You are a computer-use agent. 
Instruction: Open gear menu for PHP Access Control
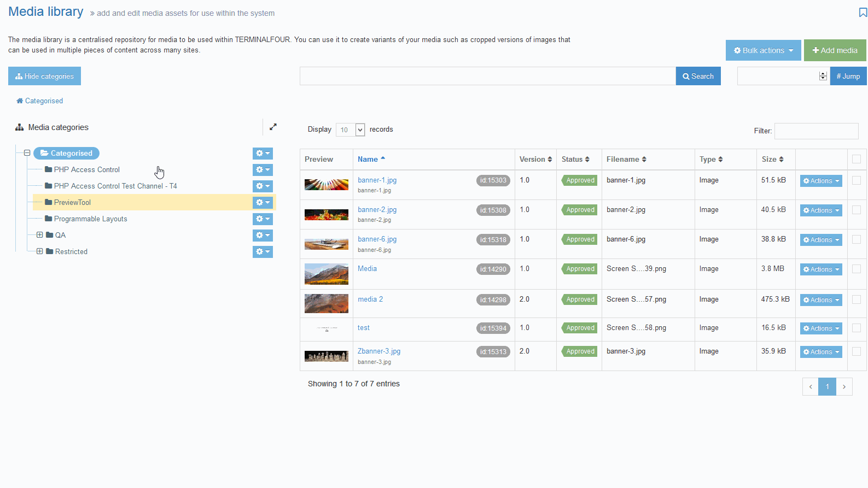point(263,170)
